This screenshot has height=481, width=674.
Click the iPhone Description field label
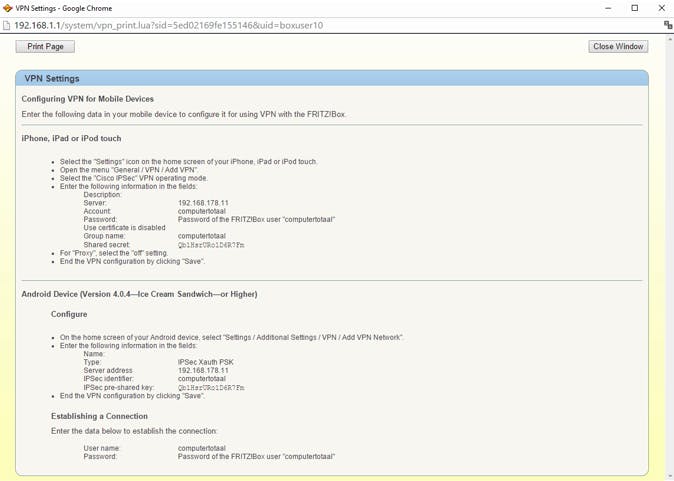pyautogui.click(x=103, y=195)
